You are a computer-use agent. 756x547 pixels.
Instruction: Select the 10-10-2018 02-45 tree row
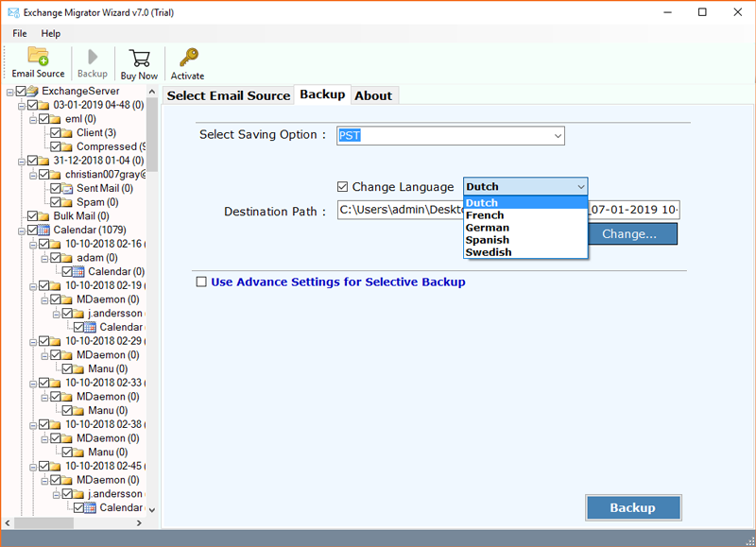point(104,466)
